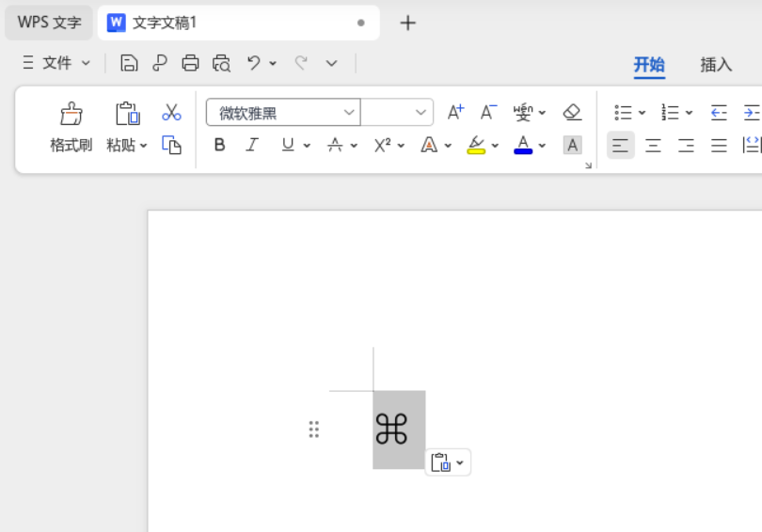Image resolution: width=762 pixels, height=532 pixels.
Task: Toggle strikethrough formatting
Action: tap(335, 145)
